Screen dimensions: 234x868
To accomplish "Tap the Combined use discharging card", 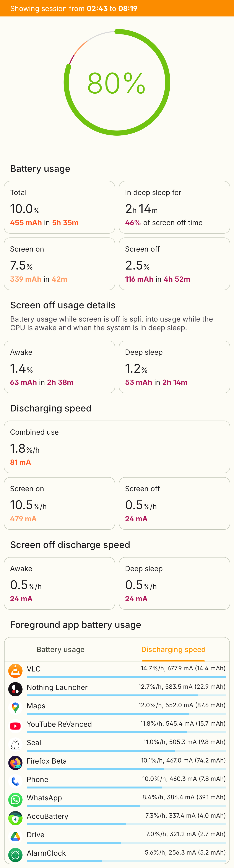I will (x=117, y=447).
